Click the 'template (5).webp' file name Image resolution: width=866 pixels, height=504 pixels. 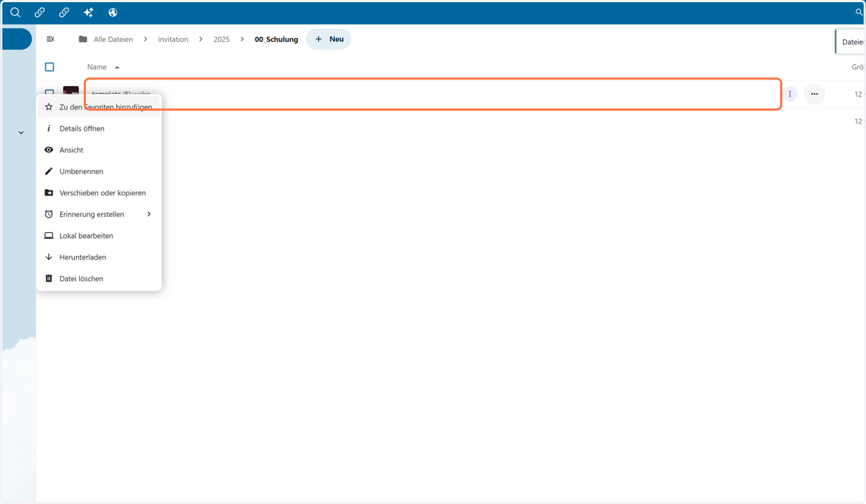pyautogui.click(x=121, y=94)
